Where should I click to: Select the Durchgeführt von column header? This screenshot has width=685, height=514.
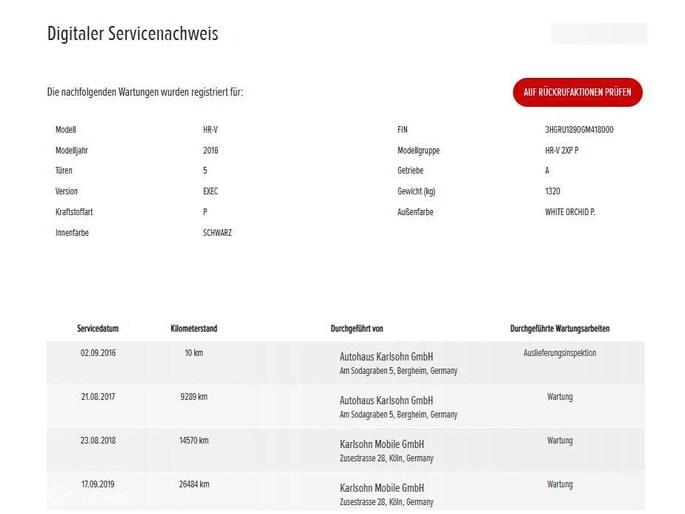click(x=357, y=328)
